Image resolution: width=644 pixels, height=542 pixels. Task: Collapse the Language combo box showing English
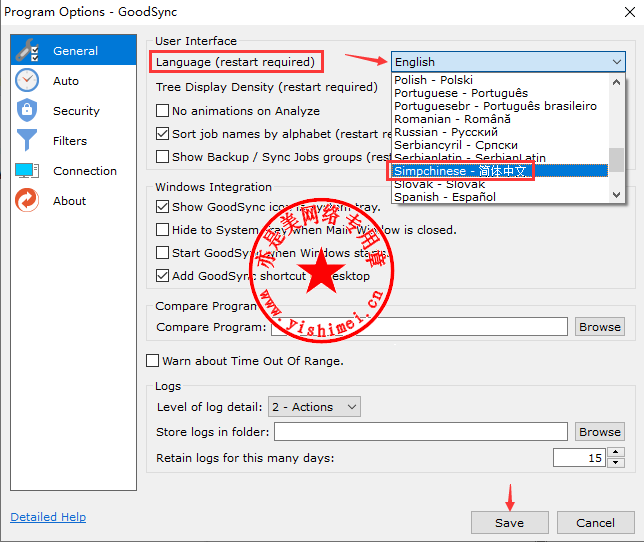(508, 62)
